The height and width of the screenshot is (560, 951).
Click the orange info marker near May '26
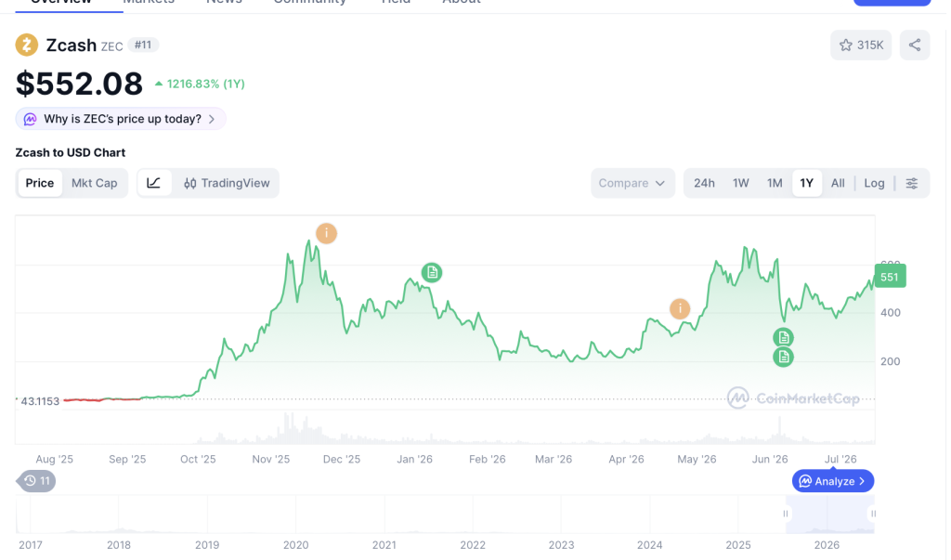[x=680, y=309]
